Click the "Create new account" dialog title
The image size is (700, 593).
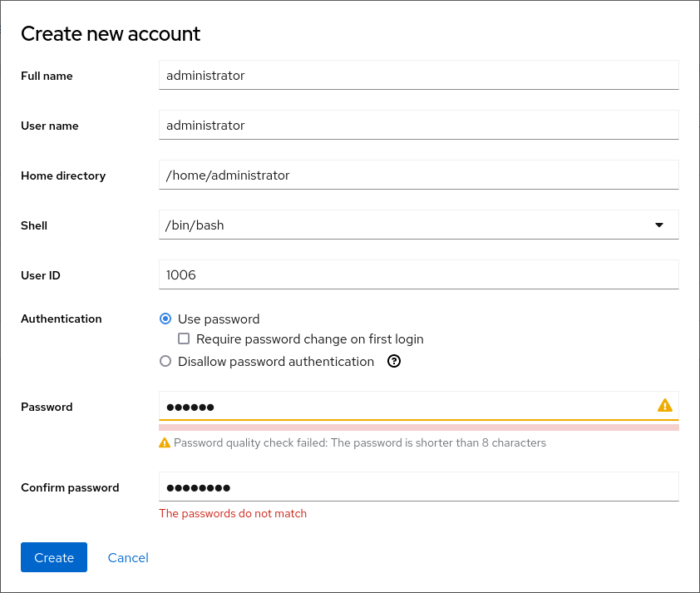111,34
